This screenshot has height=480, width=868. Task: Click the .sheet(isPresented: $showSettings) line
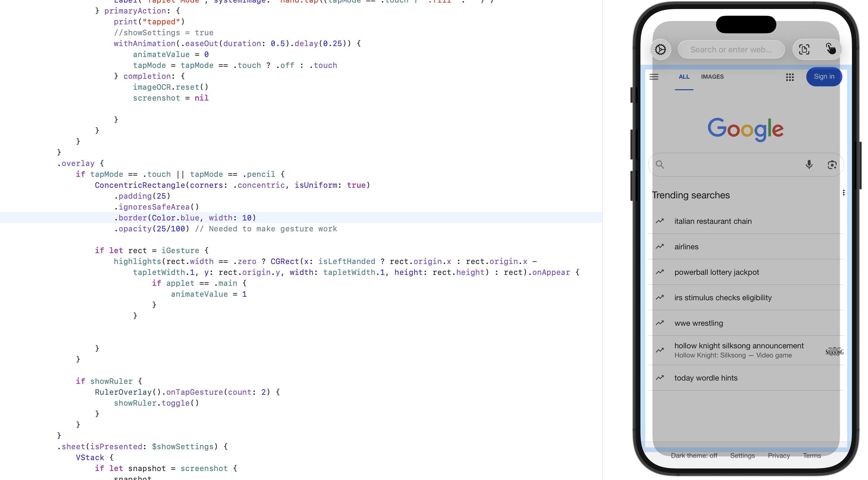tap(142, 447)
